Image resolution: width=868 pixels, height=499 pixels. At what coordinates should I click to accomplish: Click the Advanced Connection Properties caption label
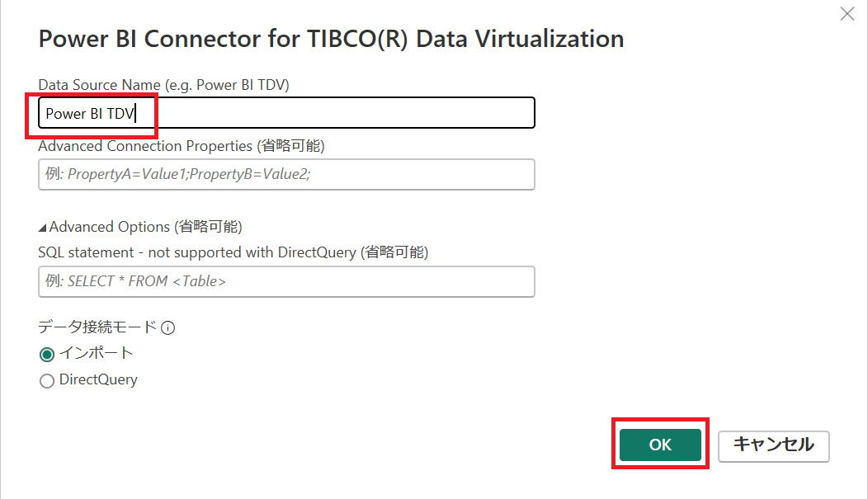click(x=181, y=146)
